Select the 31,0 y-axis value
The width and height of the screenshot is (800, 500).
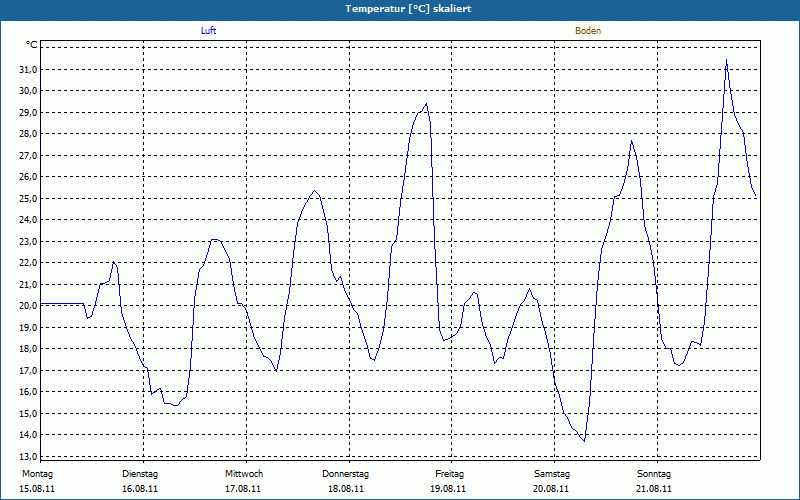[29, 69]
